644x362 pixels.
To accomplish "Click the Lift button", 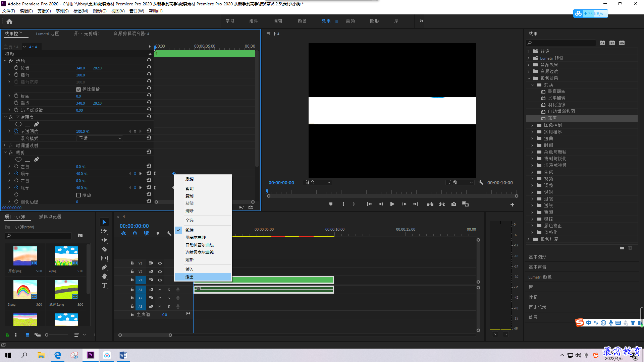I will (x=430, y=204).
